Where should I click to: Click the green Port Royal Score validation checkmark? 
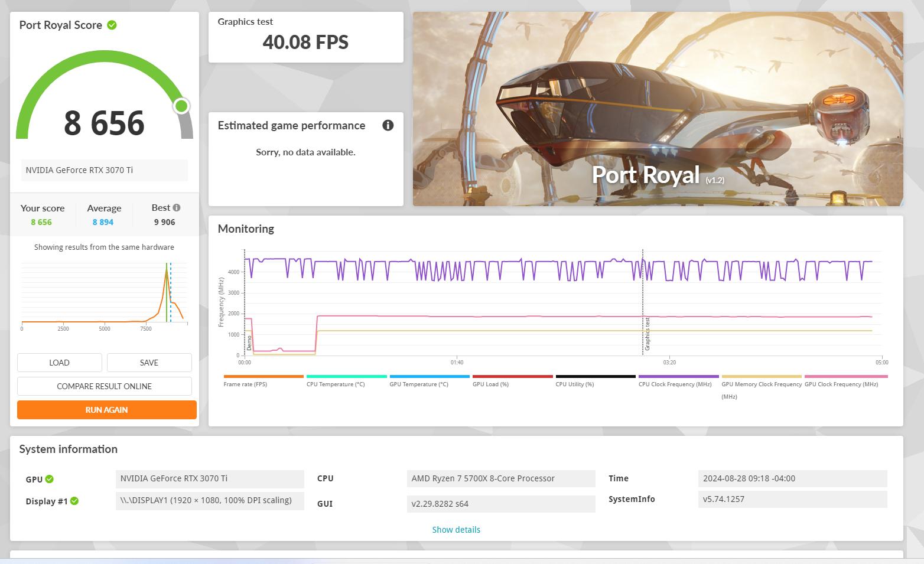tap(112, 25)
